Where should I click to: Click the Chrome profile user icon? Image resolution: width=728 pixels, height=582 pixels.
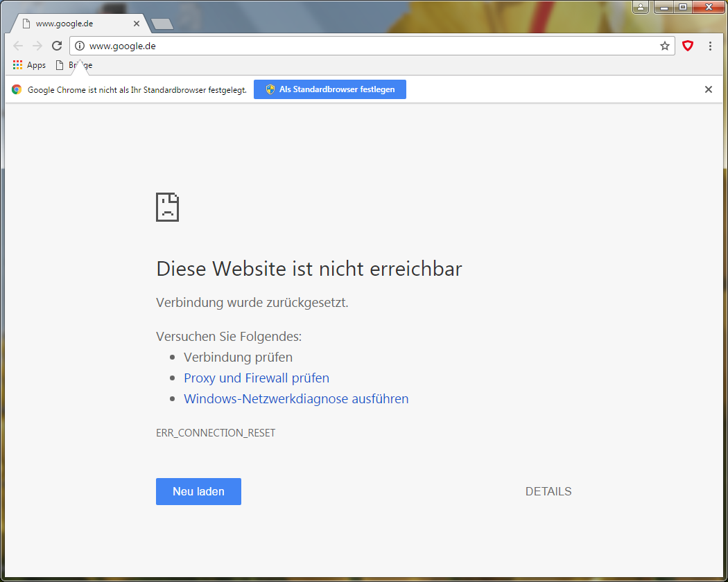[640, 7]
